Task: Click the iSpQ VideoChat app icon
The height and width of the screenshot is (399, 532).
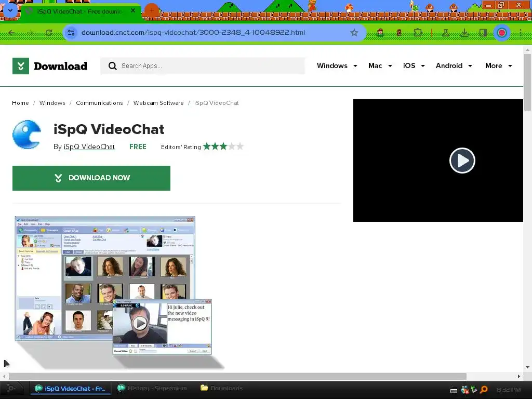Action: pyautogui.click(x=27, y=135)
